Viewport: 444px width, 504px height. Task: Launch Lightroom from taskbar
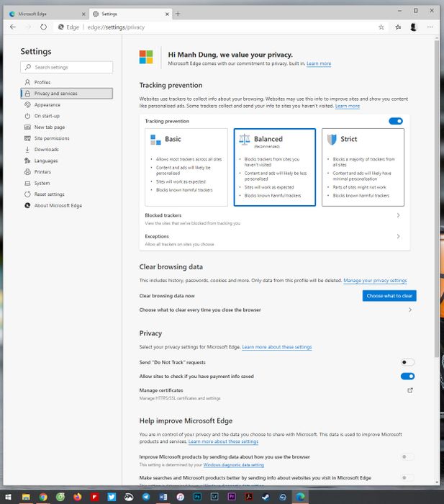pyautogui.click(x=214, y=498)
